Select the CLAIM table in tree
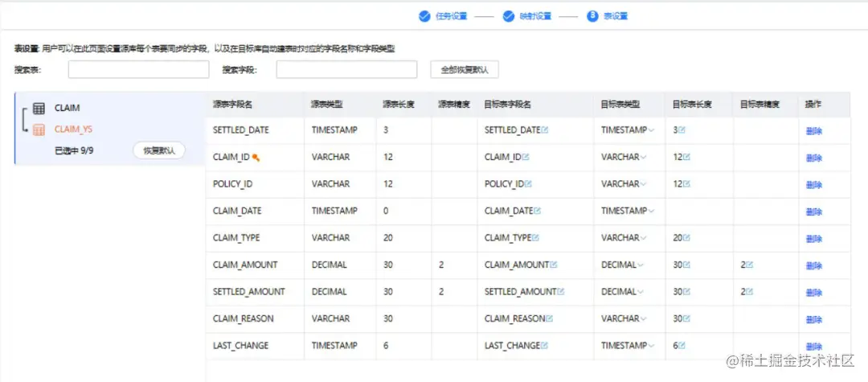 point(67,108)
